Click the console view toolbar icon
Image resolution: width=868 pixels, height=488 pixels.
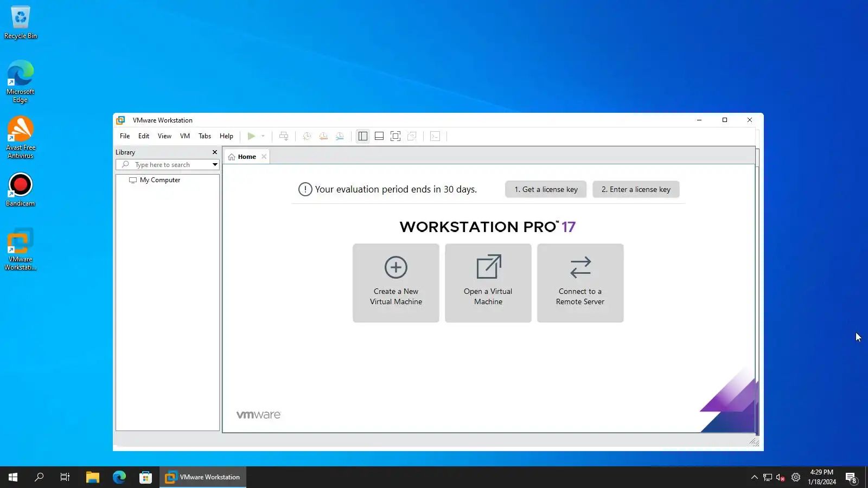pos(435,136)
